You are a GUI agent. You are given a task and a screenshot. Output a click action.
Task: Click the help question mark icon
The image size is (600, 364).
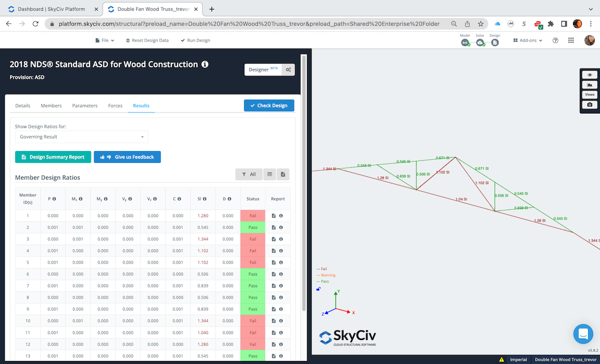point(555,40)
